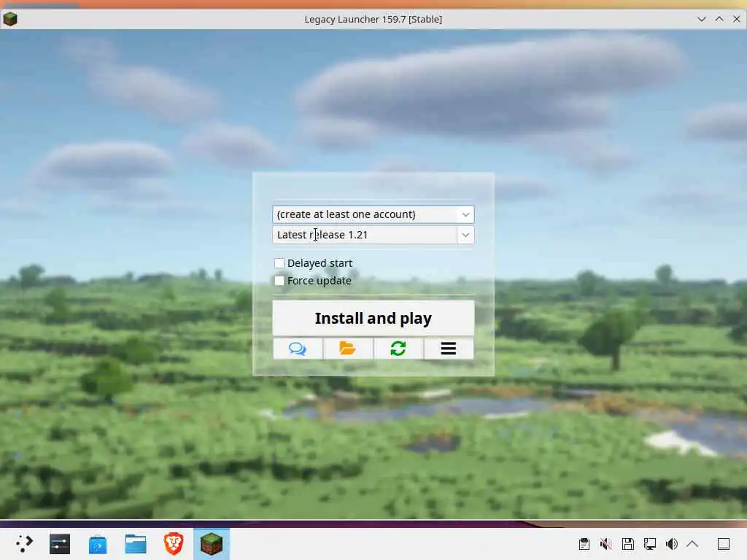
Task: Select the Latest release 1.21 version field
Action: coord(365,235)
